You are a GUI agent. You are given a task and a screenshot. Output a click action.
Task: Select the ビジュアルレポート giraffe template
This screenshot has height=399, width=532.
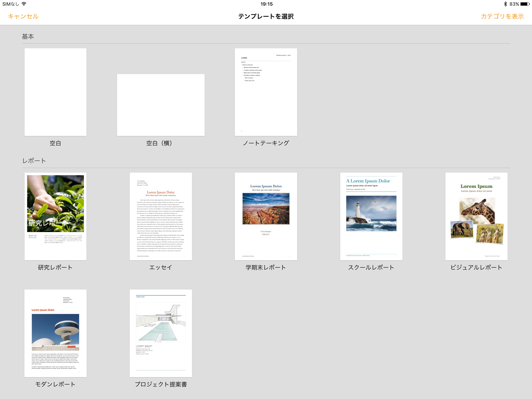pyautogui.click(x=476, y=216)
